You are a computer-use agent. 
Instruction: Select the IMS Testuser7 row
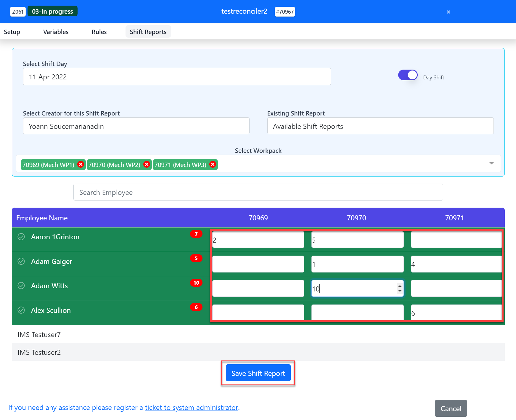(x=258, y=334)
